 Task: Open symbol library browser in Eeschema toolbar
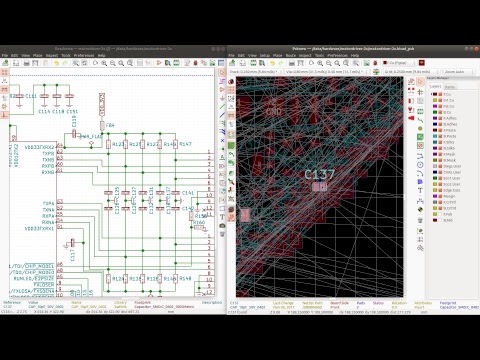(168, 63)
